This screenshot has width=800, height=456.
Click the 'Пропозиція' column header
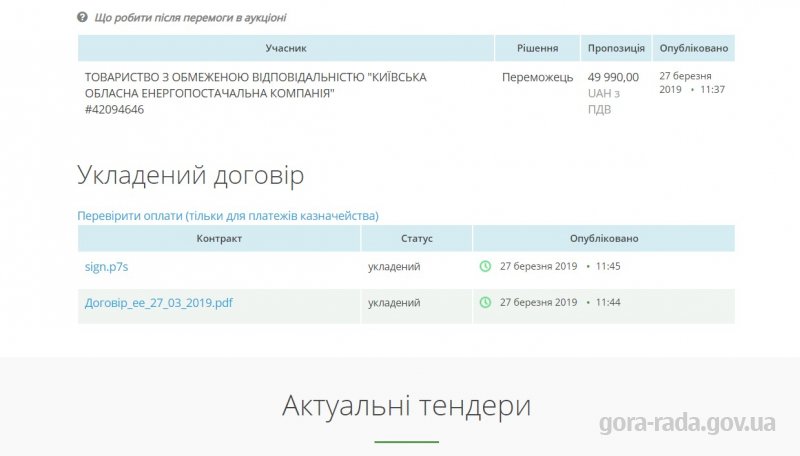click(616, 48)
